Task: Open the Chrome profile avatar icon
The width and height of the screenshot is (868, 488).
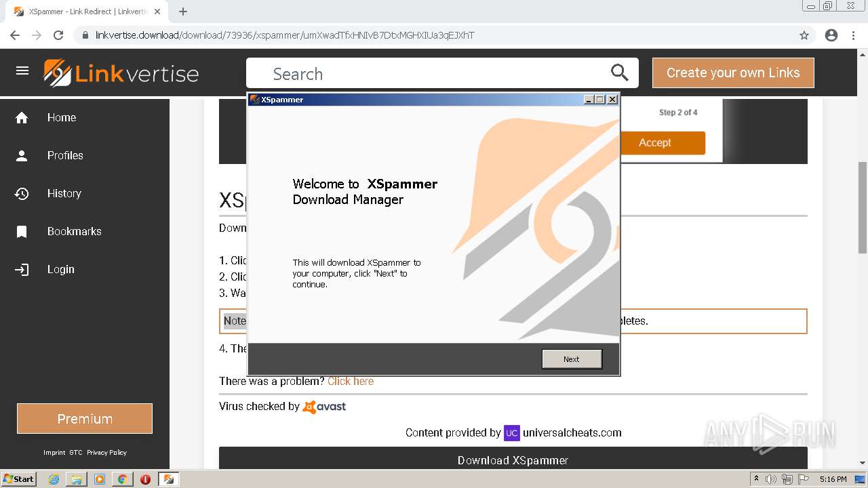Action: 831,35
